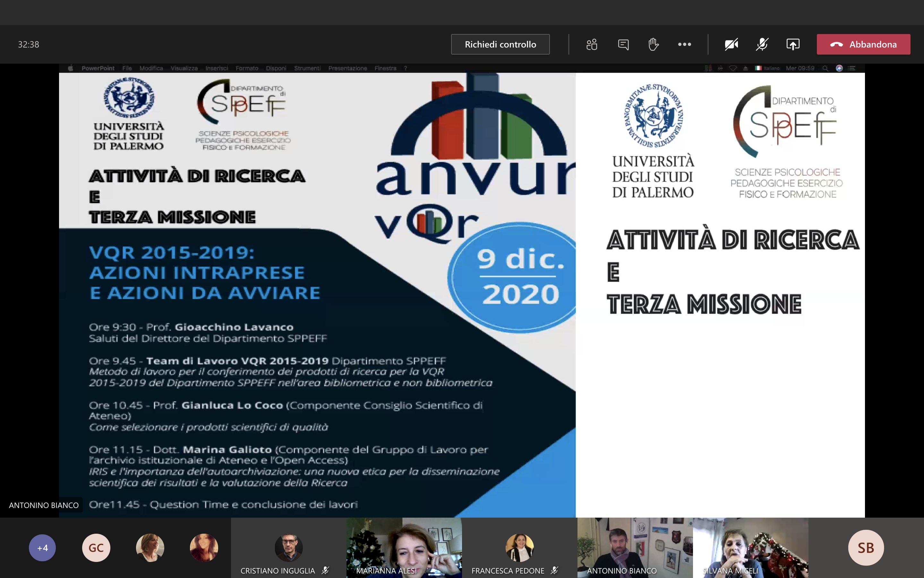Select Francesca Pedone's participant tile
Image resolution: width=924 pixels, height=578 pixels.
pos(519,548)
